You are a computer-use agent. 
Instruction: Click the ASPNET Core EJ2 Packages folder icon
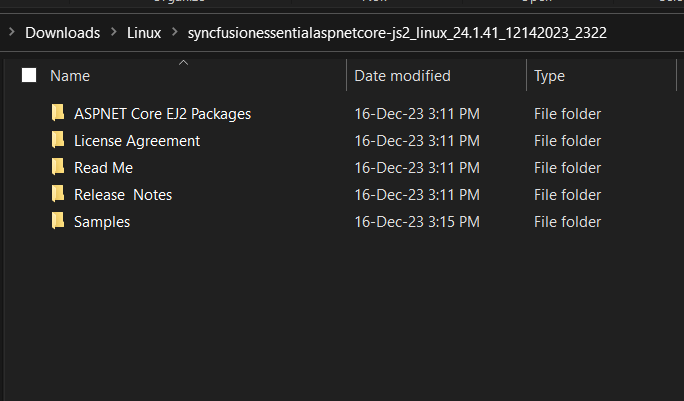click(x=58, y=113)
